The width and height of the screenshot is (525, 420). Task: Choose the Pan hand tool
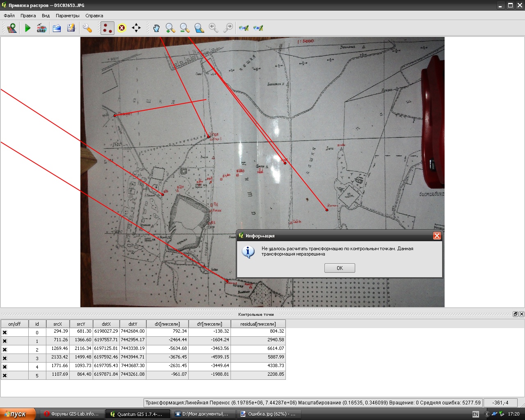click(156, 28)
